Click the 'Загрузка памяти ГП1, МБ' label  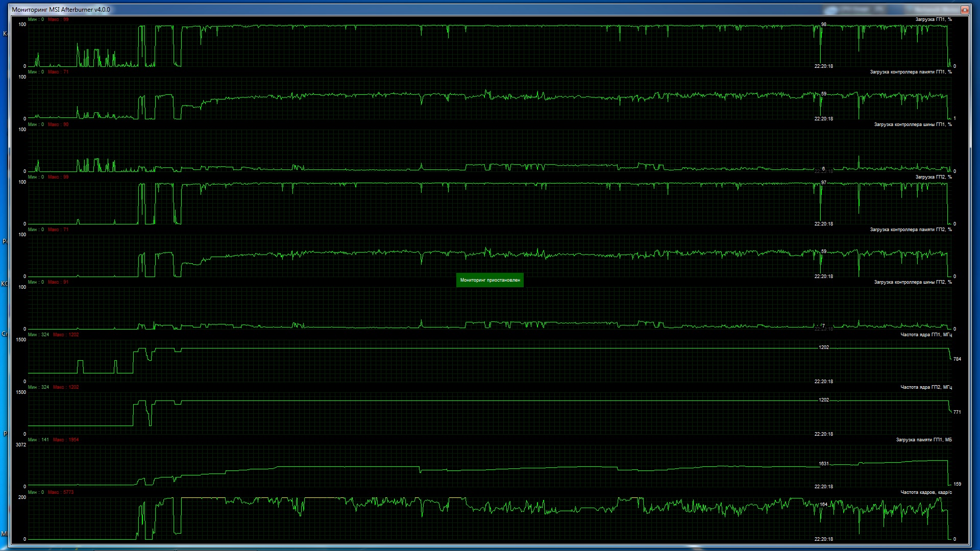[x=923, y=440]
